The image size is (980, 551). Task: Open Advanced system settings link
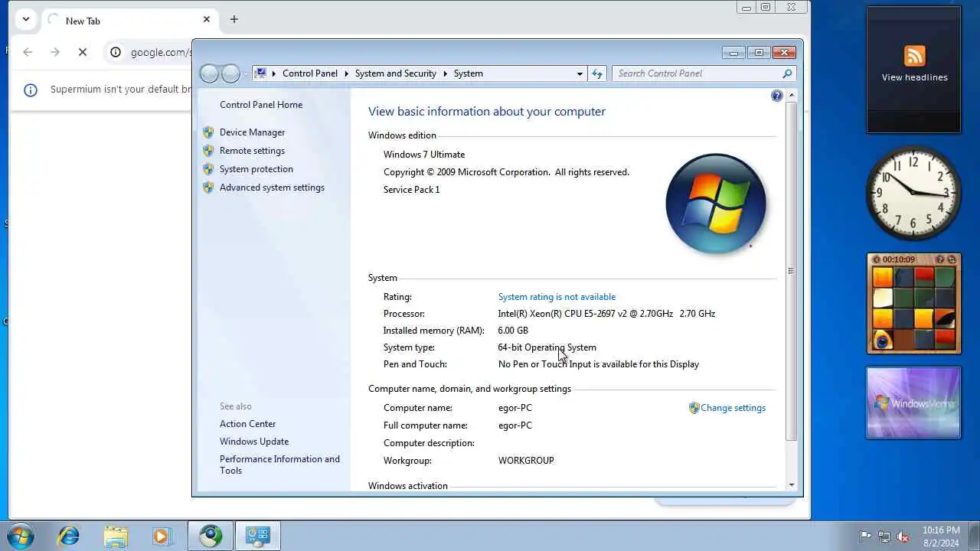pos(272,187)
